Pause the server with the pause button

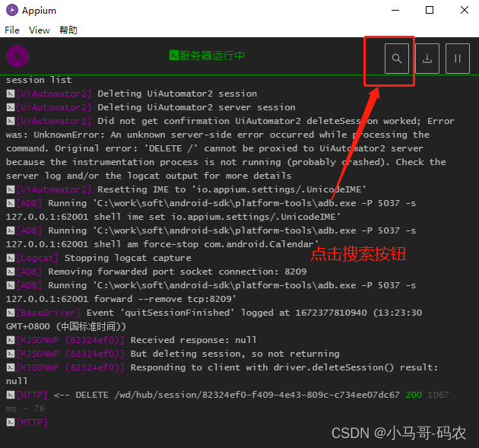(457, 59)
